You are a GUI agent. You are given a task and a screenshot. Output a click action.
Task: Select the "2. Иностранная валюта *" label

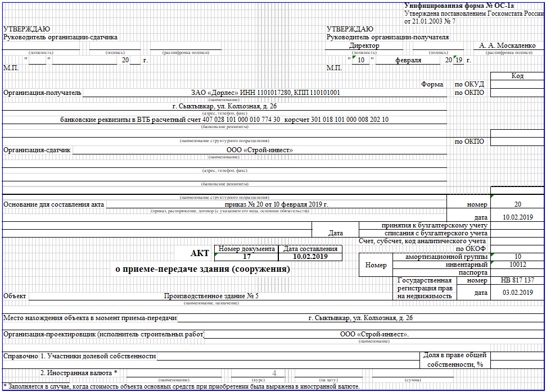(79, 373)
